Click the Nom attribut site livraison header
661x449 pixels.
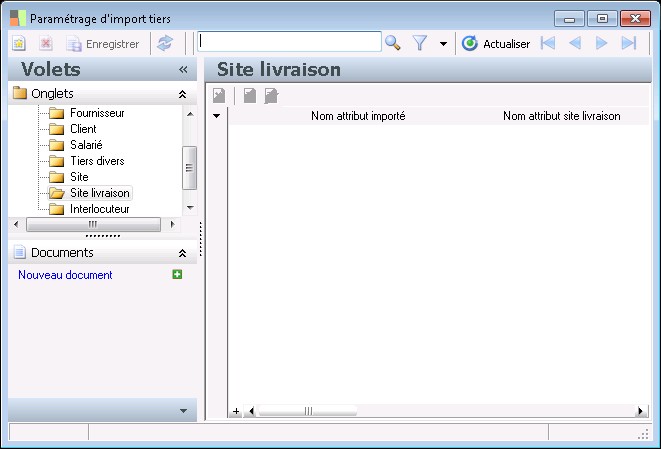click(562, 116)
